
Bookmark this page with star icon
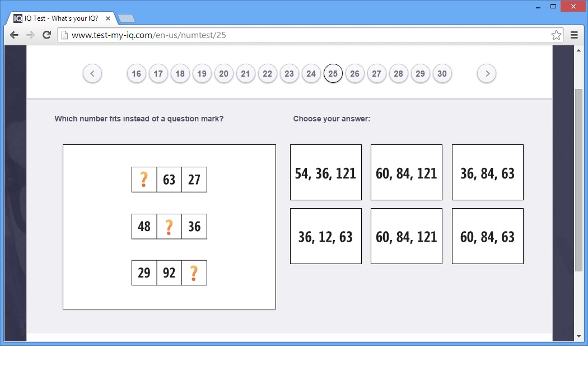(556, 35)
